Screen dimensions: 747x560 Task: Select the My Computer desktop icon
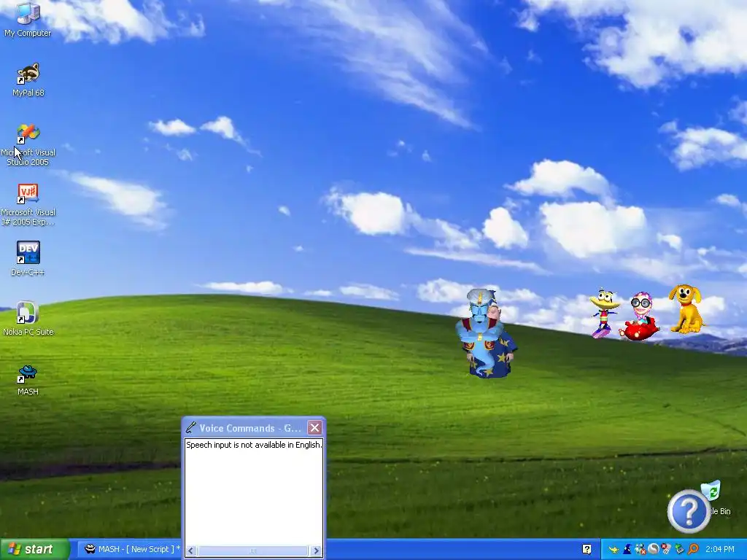28,20
